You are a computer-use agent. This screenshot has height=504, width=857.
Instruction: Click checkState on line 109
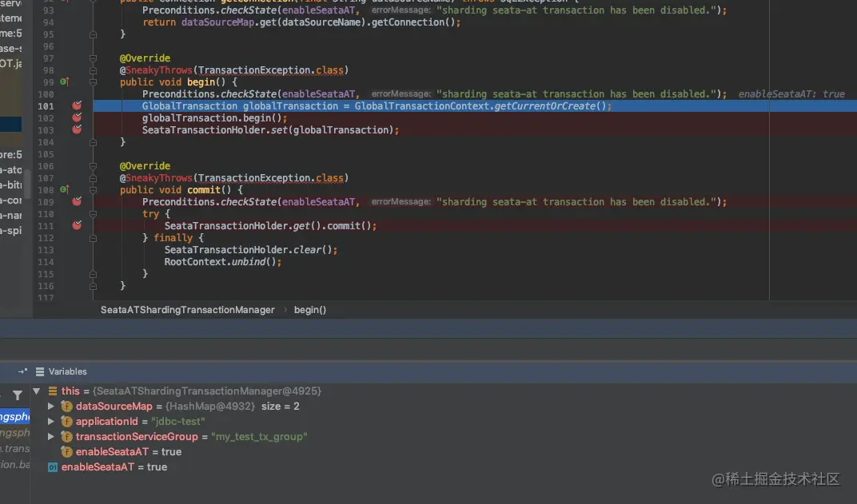tap(249, 202)
